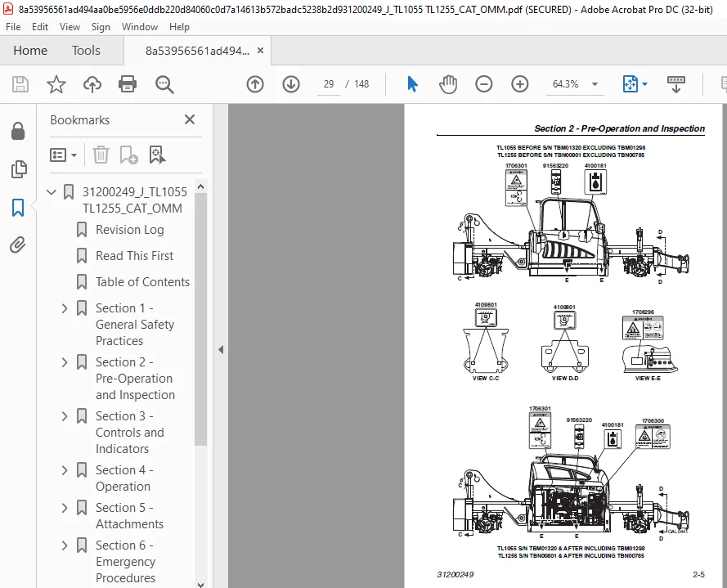Switch to the Home tab

[x=30, y=51]
